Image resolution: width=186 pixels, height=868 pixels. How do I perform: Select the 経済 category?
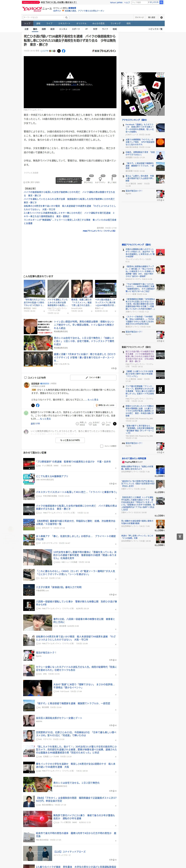pyautogui.click(x=52, y=29)
